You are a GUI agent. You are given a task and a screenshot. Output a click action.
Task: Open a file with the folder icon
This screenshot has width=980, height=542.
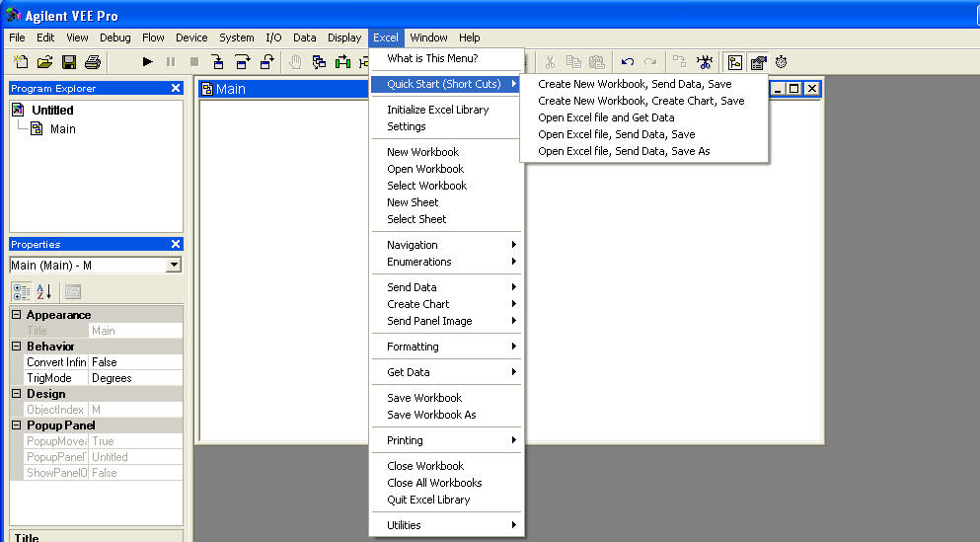click(x=45, y=62)
